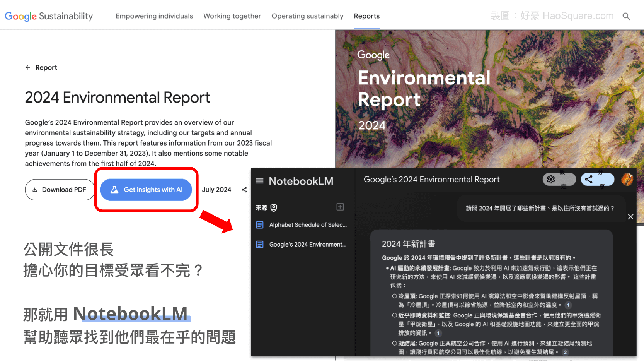
Task: Click Google's 2024 Environmental Report notebook title
Action: [432, 179]
